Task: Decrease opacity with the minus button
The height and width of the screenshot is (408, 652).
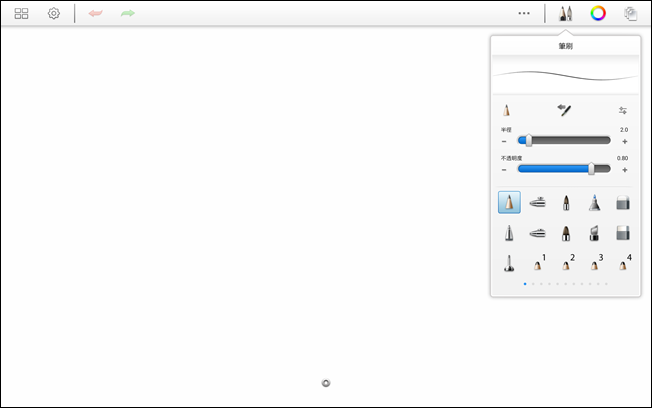Action: coord(504,170)
